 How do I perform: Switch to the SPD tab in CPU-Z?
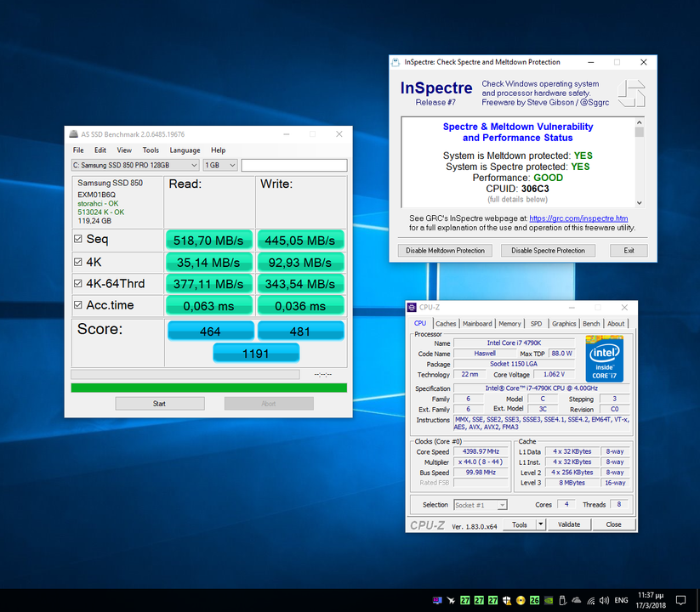(x=536, y=324)
